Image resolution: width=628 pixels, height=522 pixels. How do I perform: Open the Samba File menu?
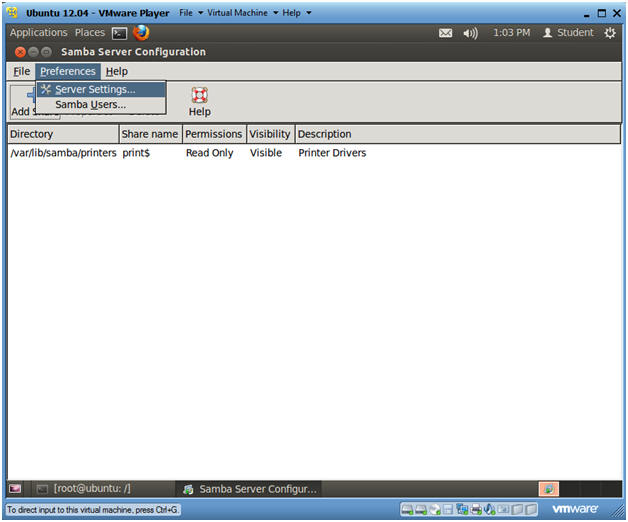pos(22,71)
